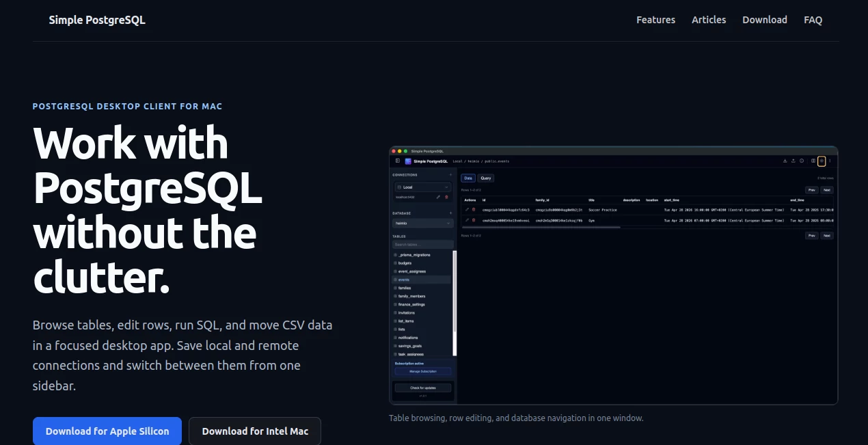The height and width of the screenshot is (445, 868).
Task: Click the tables list vertical scrollbar in preview
Action: pyautogui.click(x=455, y=303)
